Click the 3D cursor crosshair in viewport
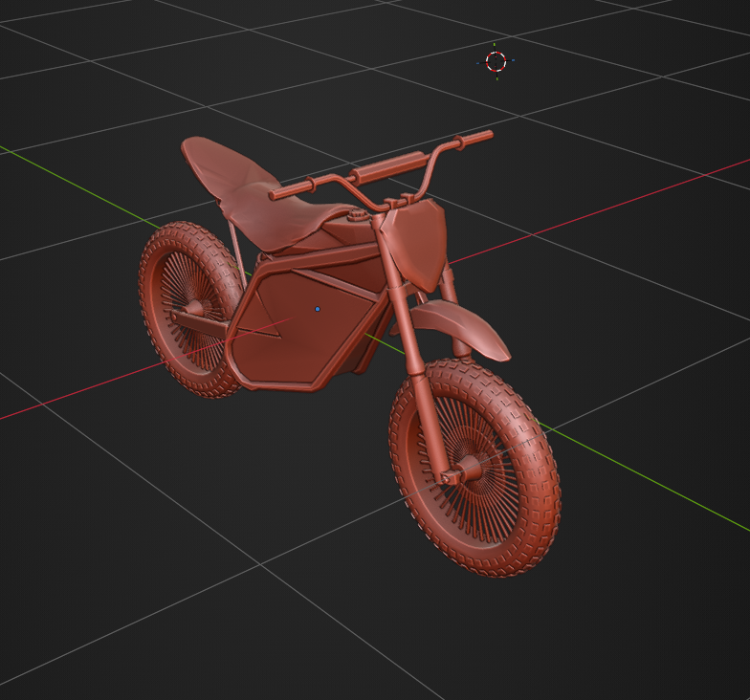The width and height of the screenshot is (750, 700). coord(496,61)
